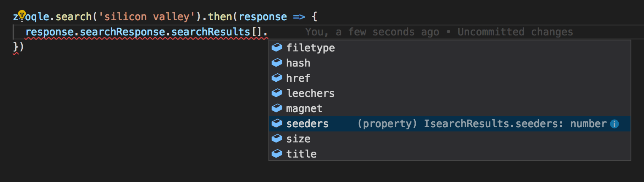Select the filetype suggestion
644x182 pixels.
[x=310, y=48]
